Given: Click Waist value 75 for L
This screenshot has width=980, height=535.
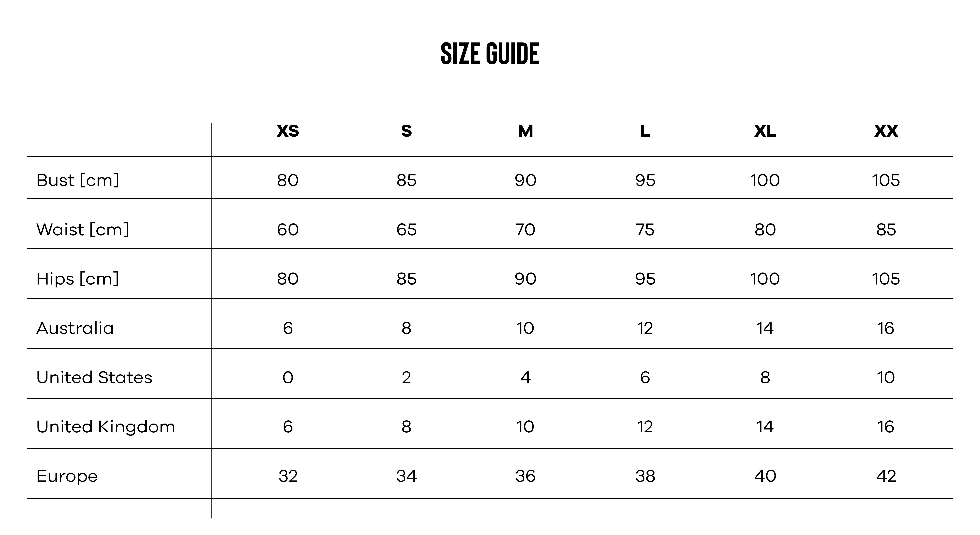Looking at the screenshot, I should pyautogui.click(x=645, y=230).
